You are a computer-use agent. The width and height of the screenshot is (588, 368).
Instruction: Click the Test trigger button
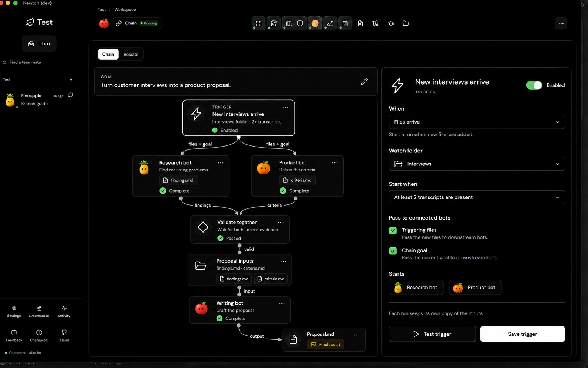tap(432, 334)
